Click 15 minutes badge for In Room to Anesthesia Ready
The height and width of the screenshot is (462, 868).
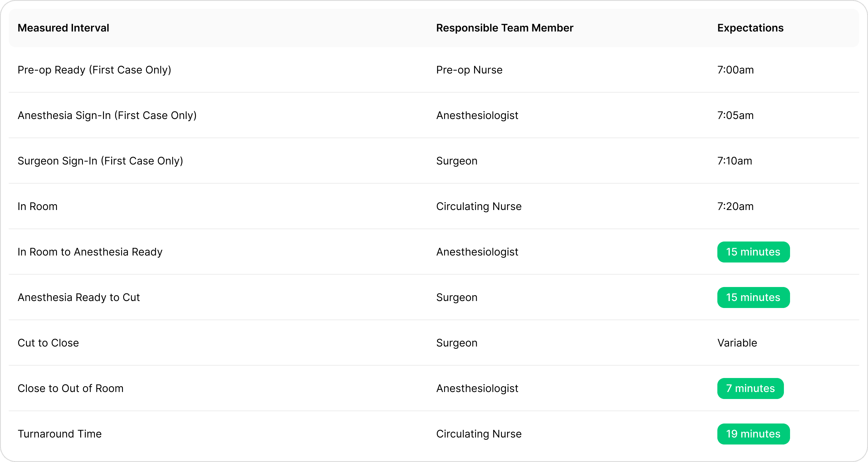coord(753,252)
